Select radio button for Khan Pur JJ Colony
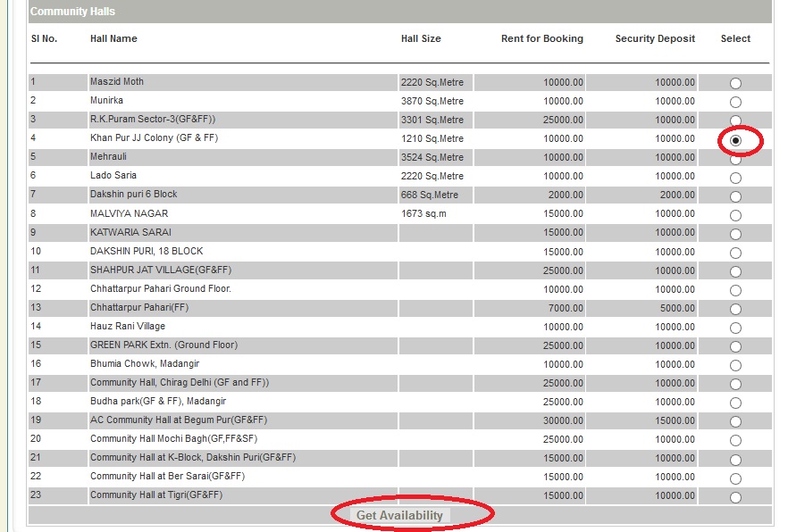This screenshot has height=532, width=788. point(735,141)
